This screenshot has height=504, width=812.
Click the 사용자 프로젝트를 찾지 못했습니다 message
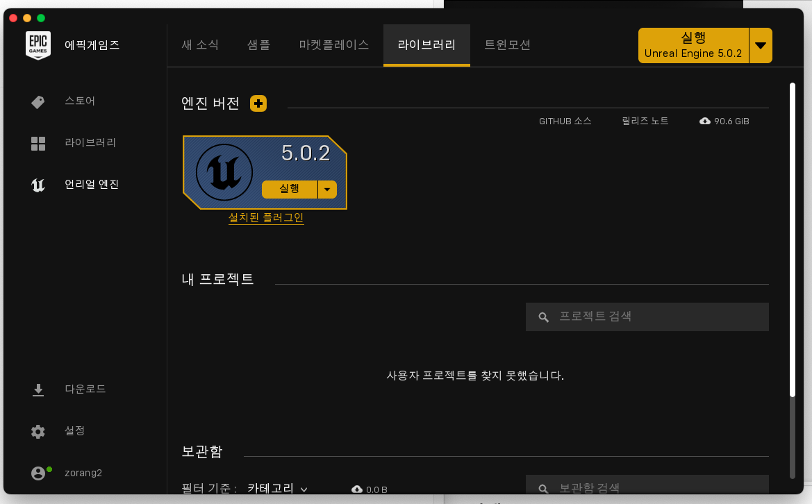(x=475, y=376)
